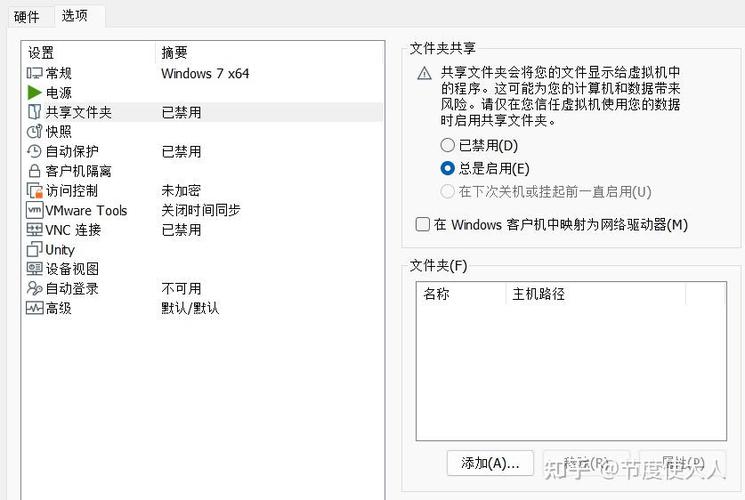
Task: Select the 快照 row label
Action: click(59, 132)
